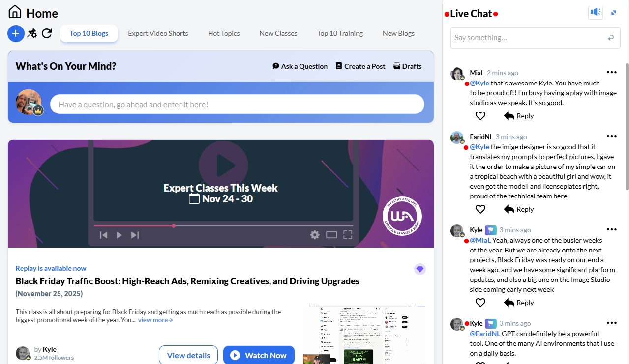This screenshot has height=364, width=629.
Task: Open options menu on MiaL's message
Action: tap(611, 72)
